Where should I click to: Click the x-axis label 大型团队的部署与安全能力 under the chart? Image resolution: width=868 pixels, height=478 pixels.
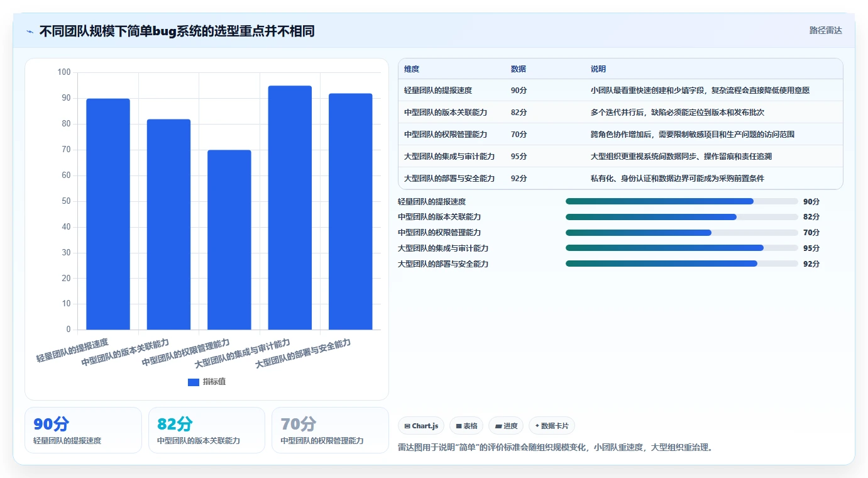pyautogui.click(x=303, y=355)
